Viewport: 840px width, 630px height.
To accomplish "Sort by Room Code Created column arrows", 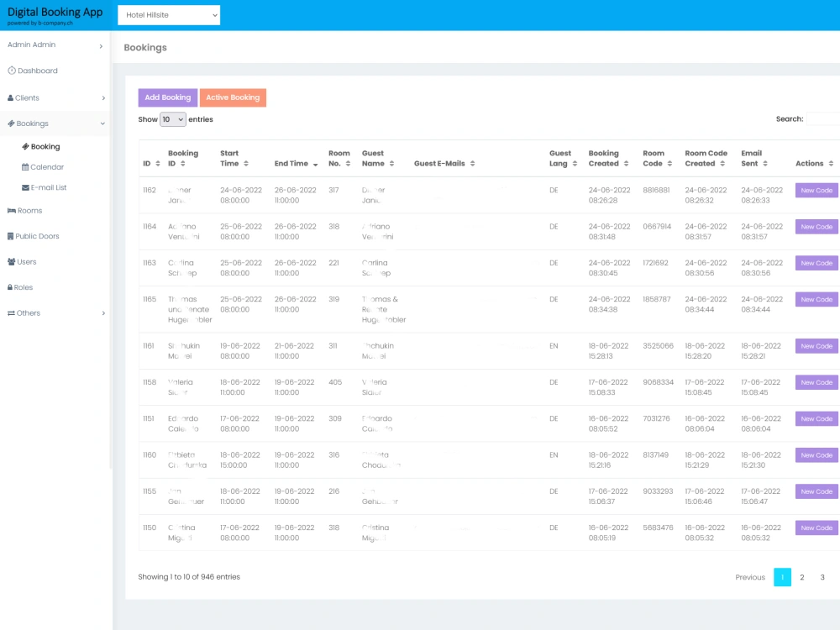I will [722, 164].
